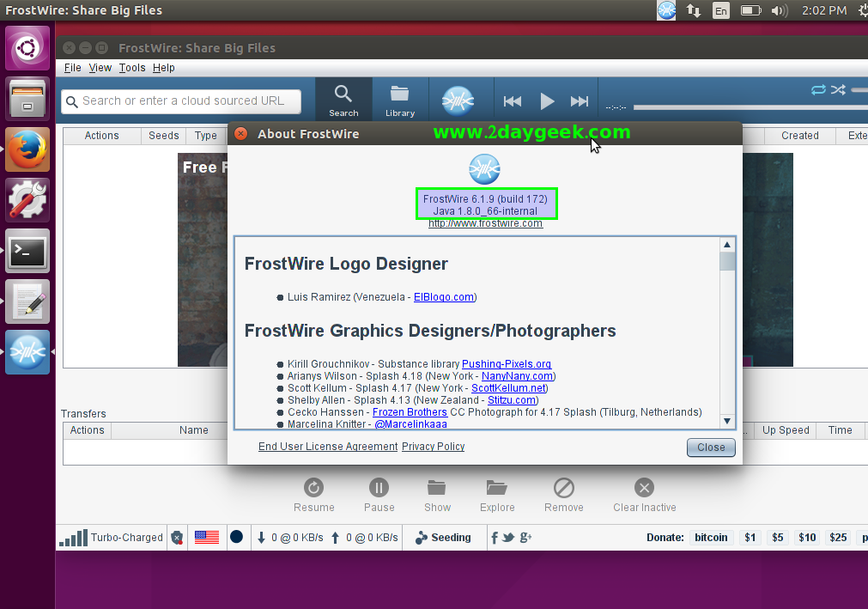This screenshot has height=609, width=868.
Task: Sort search results by Seeds column
Action: point(164,136)
